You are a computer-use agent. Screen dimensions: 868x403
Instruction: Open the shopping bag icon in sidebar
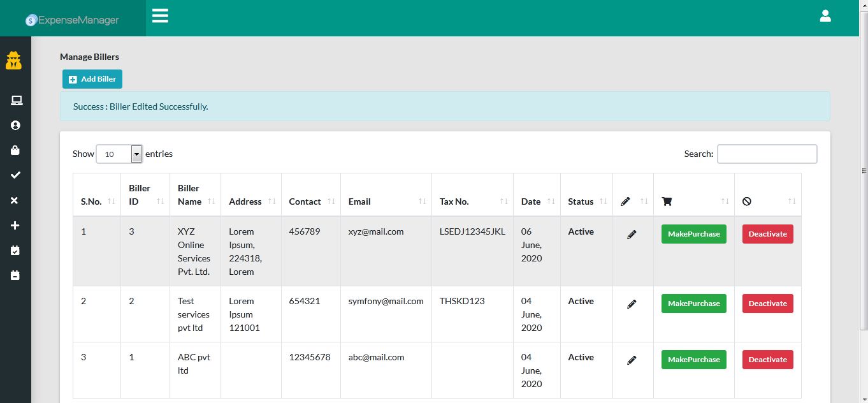coord(16,150)
